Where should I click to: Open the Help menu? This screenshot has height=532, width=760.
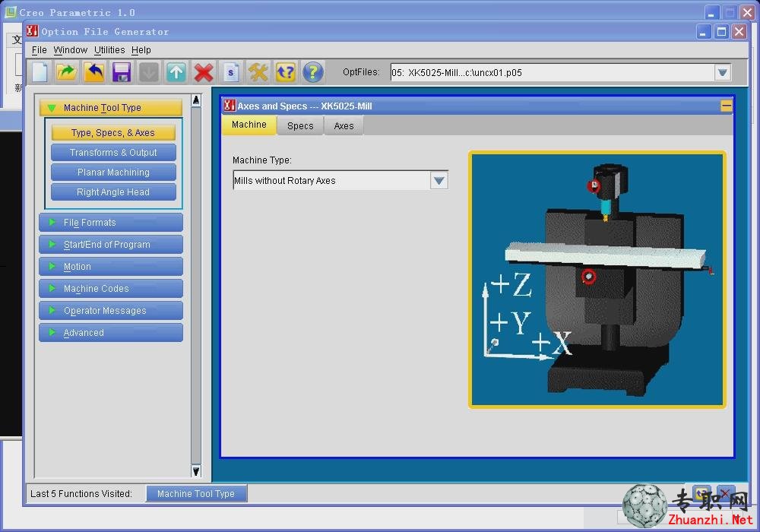tap(141, 50)
